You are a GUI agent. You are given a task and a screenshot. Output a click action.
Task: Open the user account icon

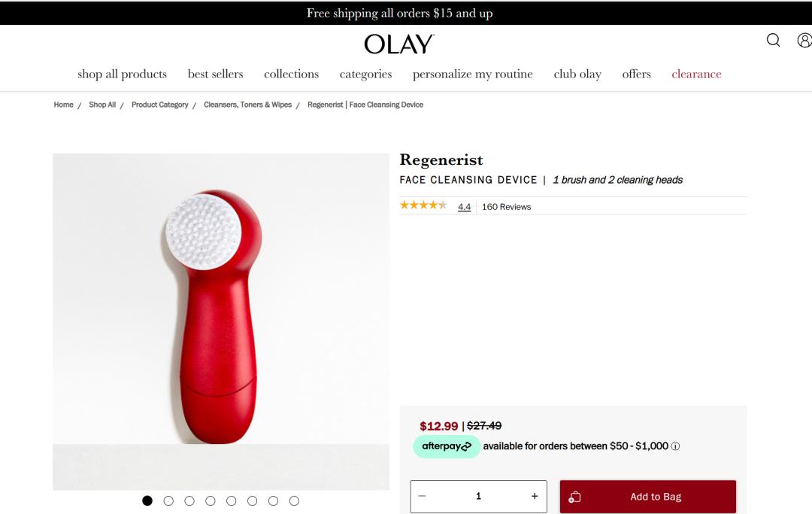(x=804, y=40)
